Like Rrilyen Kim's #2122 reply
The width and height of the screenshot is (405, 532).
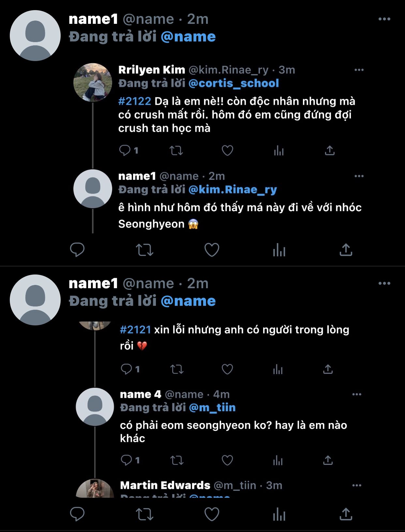pyautogui.click(x=227, y=150)
